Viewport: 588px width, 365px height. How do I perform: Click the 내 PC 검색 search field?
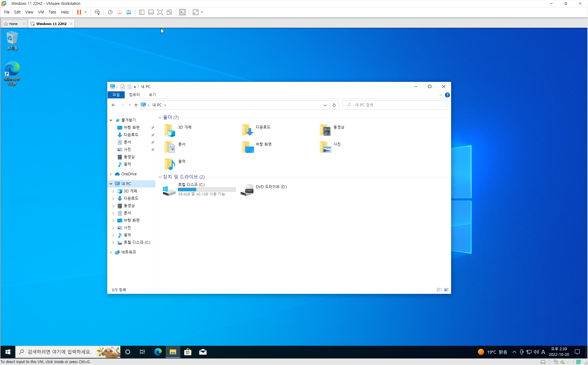tap(397, 105)
